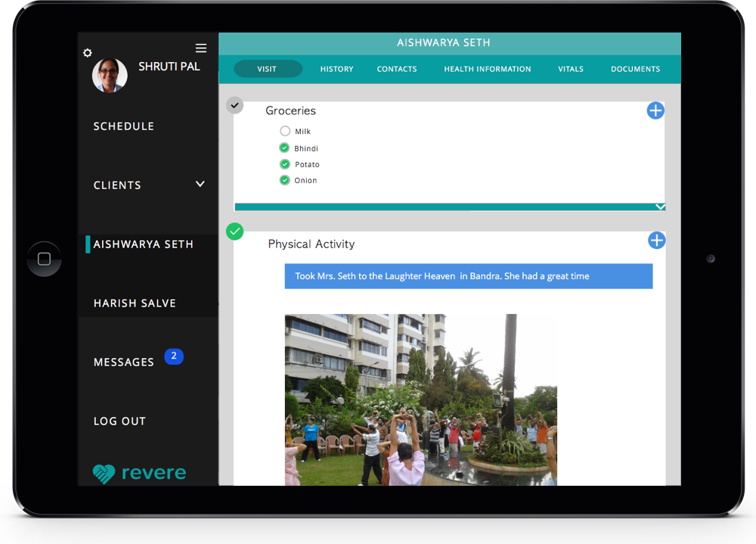The image size is (756, 544).
Task: Open the Vitals tab
Action: tap(571, 69)
